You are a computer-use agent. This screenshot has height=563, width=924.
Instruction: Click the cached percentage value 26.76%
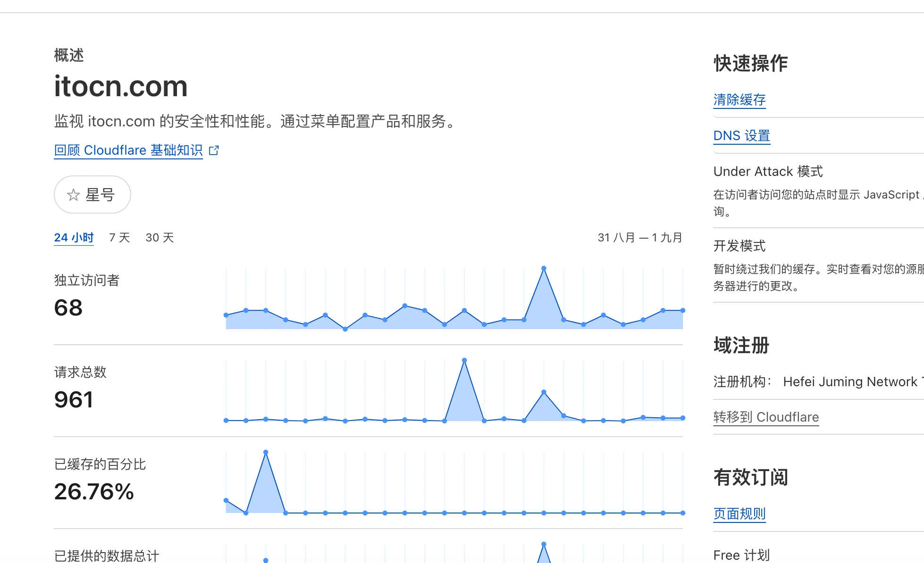click(x=94, y=492)
